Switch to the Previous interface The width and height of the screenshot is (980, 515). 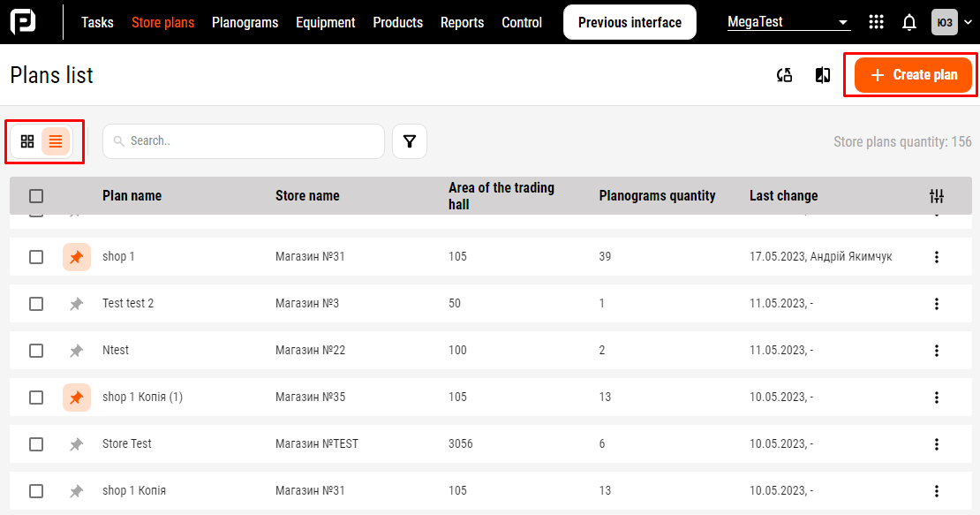coord(629,21)
